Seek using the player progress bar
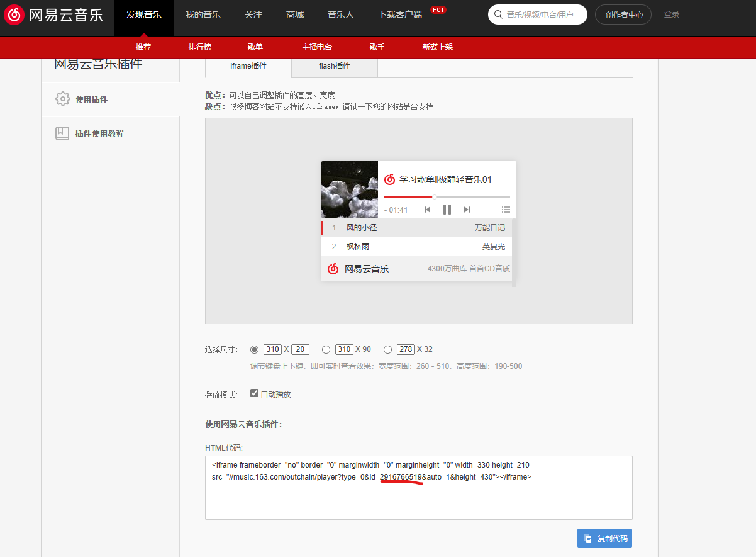Viewport: 756px width, 557px height. coord(447,197)
